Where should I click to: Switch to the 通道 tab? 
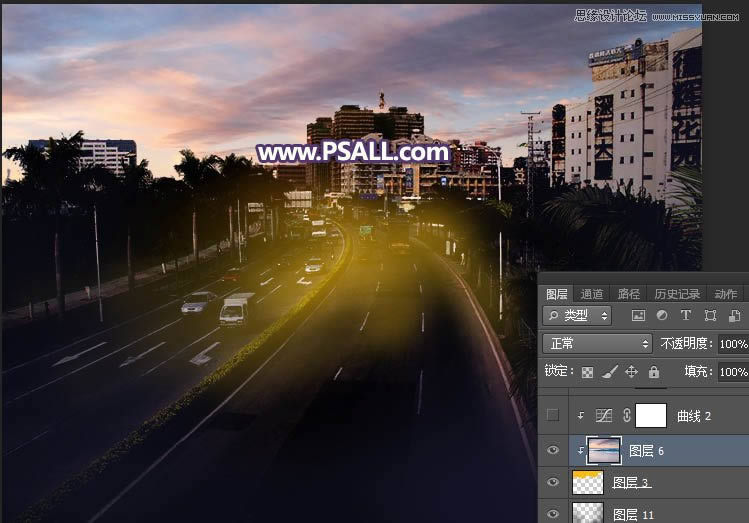(x=592, y=294)
